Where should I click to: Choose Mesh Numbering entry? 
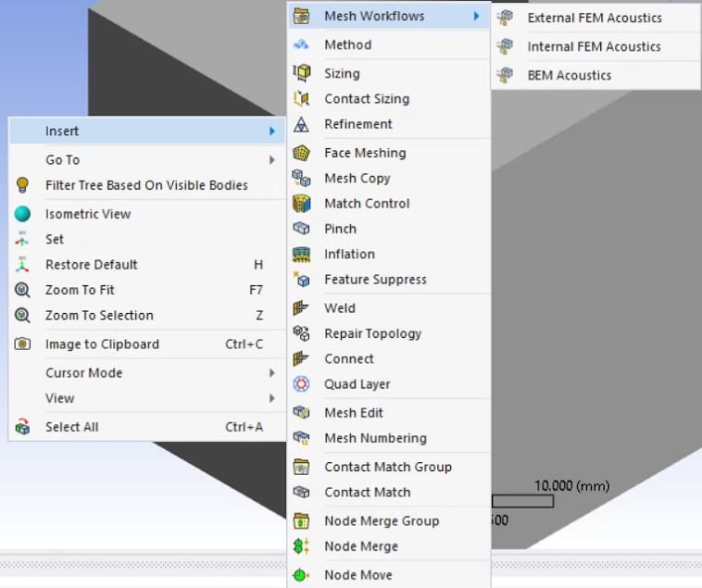(389, 438)
